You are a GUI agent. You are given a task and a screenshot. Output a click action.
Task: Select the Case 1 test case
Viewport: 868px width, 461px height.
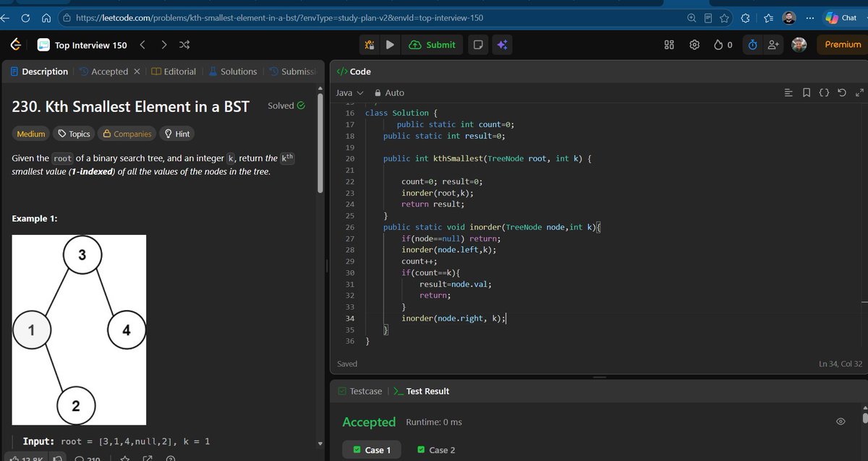pos(372,450)
